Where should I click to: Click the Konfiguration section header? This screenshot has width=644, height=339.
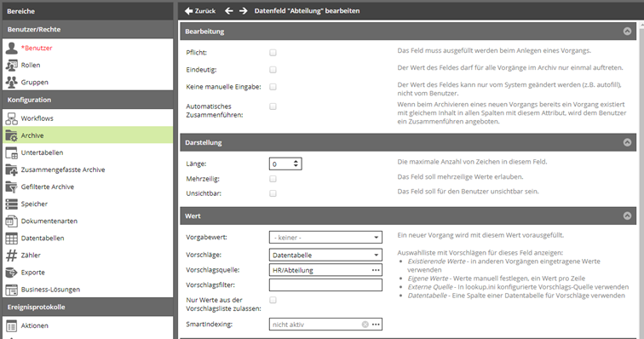[x=88, y=100]
